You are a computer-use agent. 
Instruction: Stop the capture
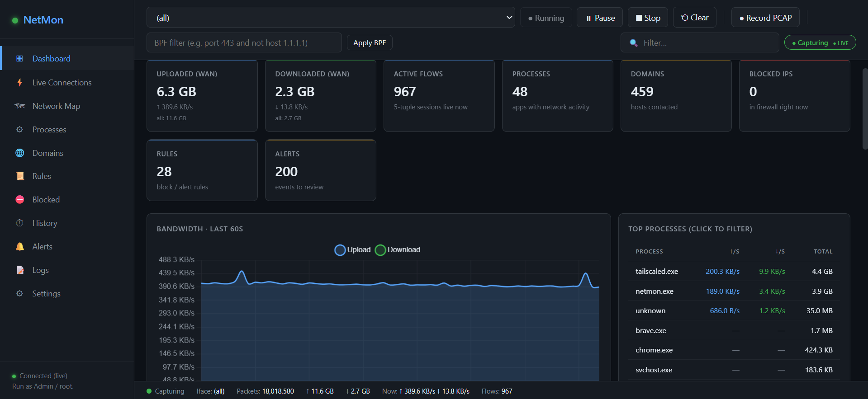click(x=648, y=18)
